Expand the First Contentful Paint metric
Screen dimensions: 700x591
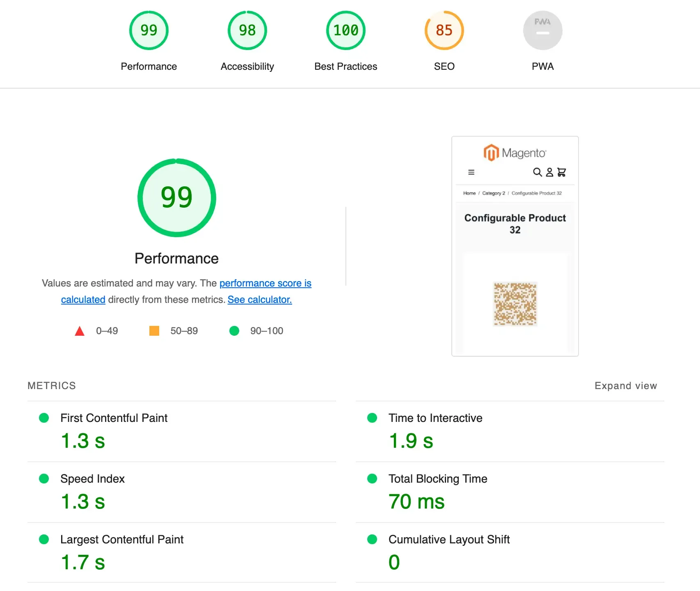(114, 418)
